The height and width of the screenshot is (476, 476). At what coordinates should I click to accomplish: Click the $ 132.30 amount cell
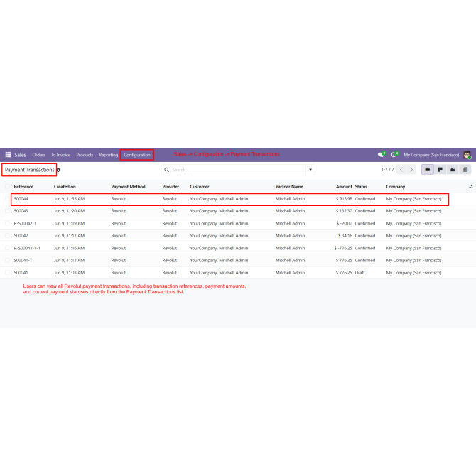pos(344,211)
